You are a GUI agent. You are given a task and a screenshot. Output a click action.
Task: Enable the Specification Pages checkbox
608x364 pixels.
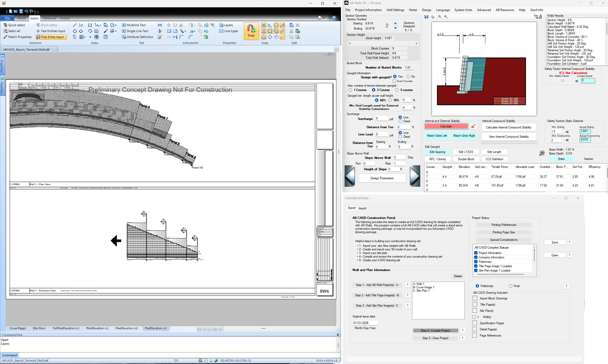[x=475, y=323]
